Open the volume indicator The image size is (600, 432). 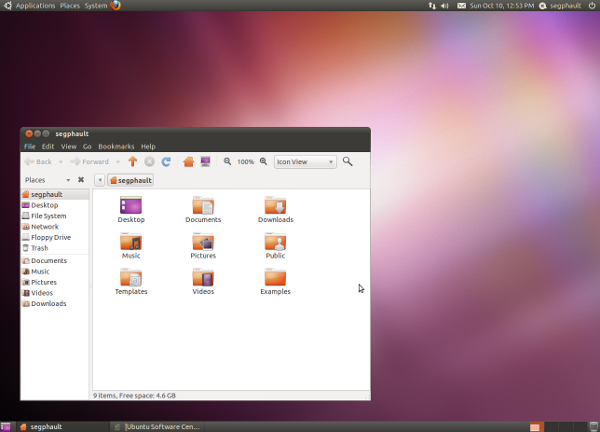pyautogui.click(x=445, y=5)
